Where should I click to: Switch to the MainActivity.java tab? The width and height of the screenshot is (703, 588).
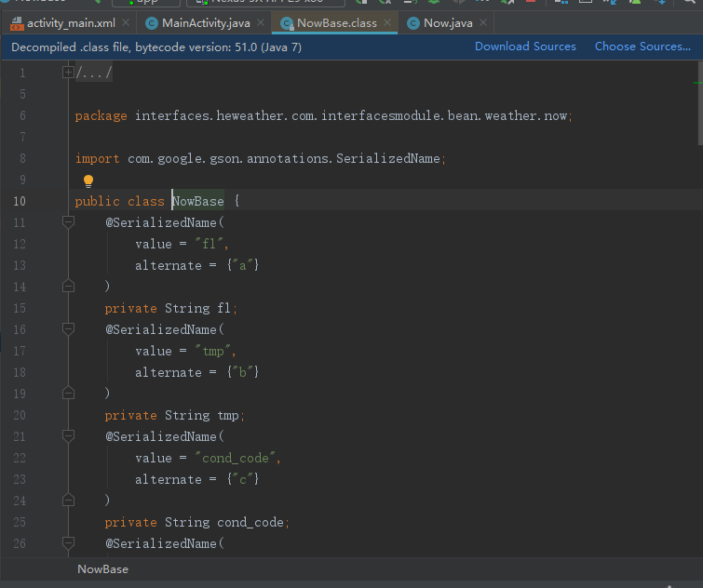coord(206,23)
